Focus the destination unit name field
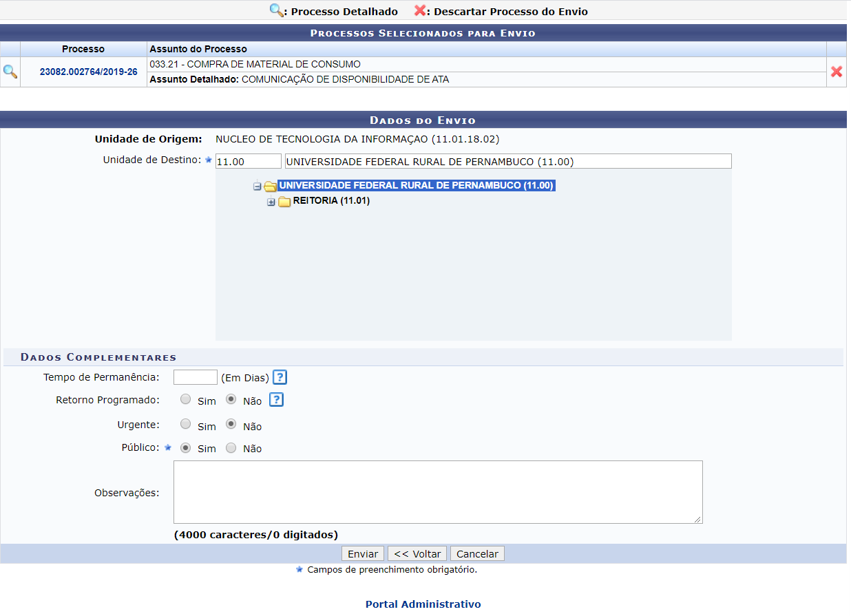 click(x=508, y=161)
